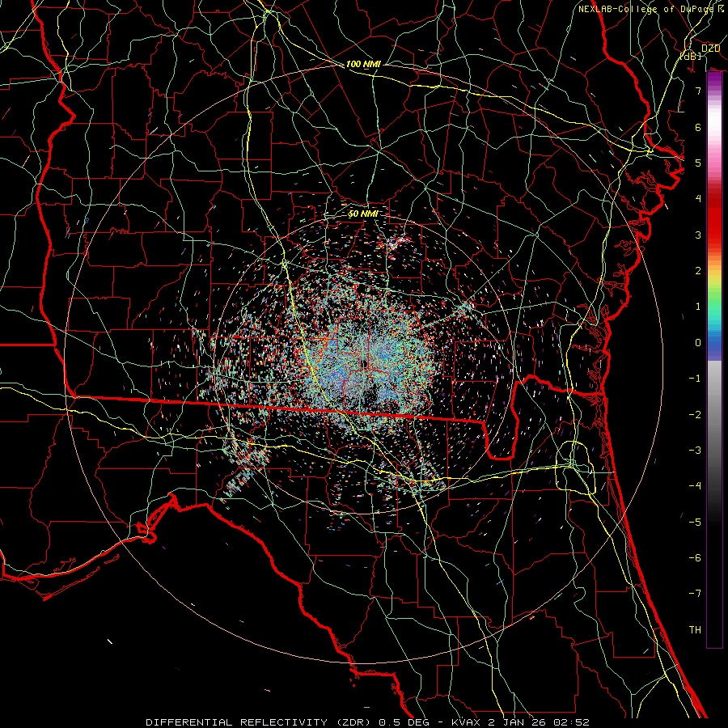728x728 pixels.
Task: Click the "0" value on the color scale
Action: pyautogui.click(x=698, y=343)
